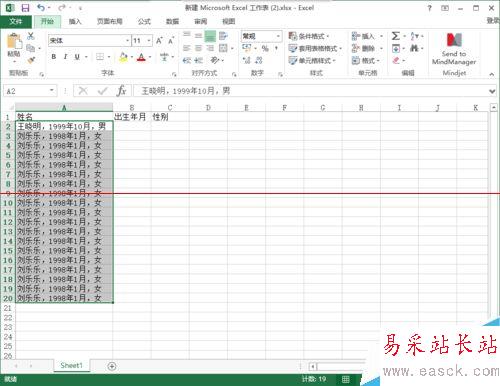Toggle align text left button

coord(187,48)
